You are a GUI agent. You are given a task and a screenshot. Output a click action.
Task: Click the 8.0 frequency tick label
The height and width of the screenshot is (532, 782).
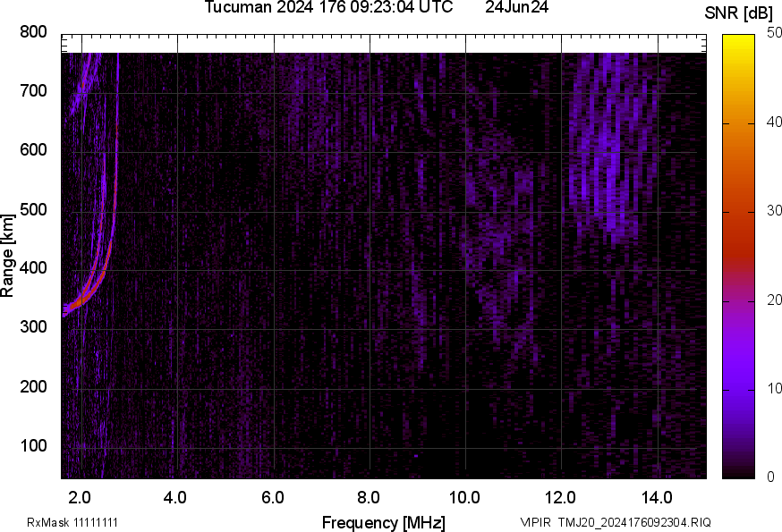click(369, 495)
